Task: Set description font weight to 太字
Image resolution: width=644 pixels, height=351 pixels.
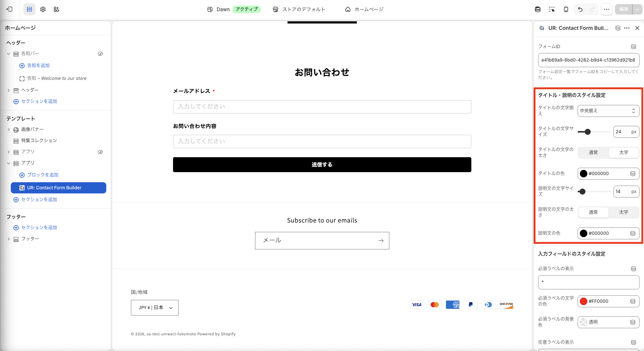Action: (623, 212)
